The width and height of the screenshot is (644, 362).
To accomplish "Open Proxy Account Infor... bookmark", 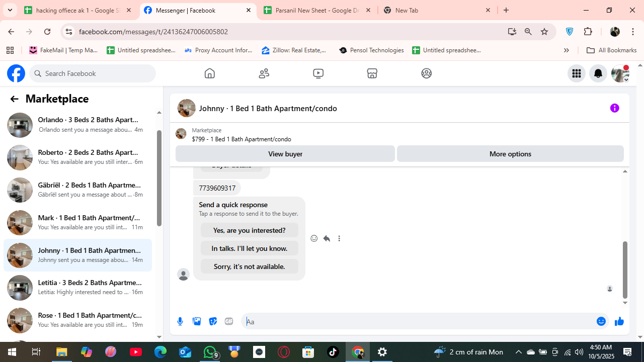I will 218,50.
